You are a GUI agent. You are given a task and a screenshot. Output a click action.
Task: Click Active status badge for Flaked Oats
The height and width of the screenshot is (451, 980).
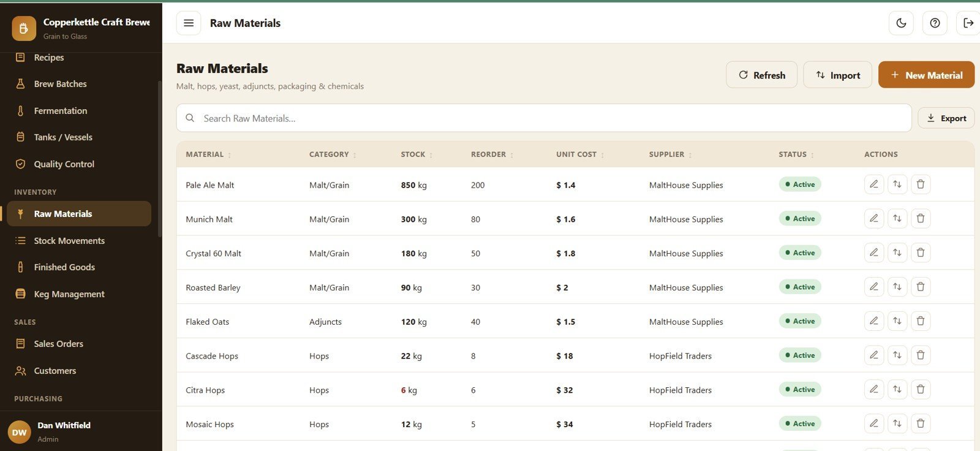(x=800, y=321)
